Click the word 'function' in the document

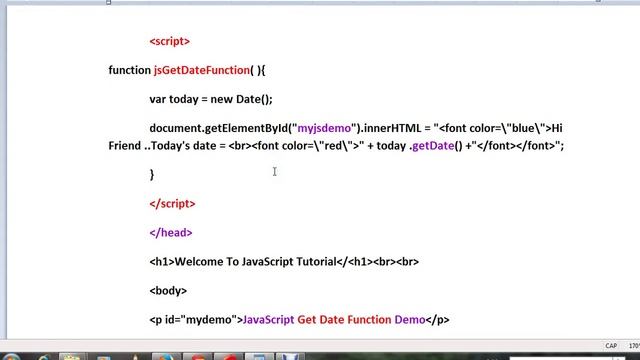130,70
